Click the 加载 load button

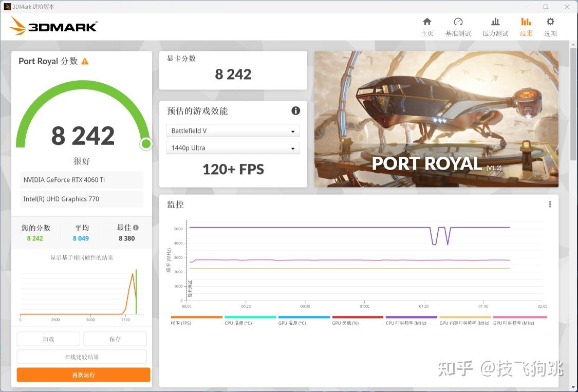tap(48, 339)
